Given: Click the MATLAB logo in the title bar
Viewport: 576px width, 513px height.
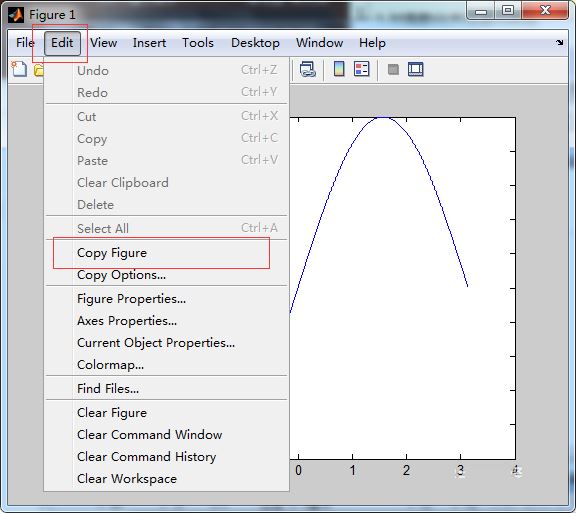Looking at the screenshot, I should 16,15.
